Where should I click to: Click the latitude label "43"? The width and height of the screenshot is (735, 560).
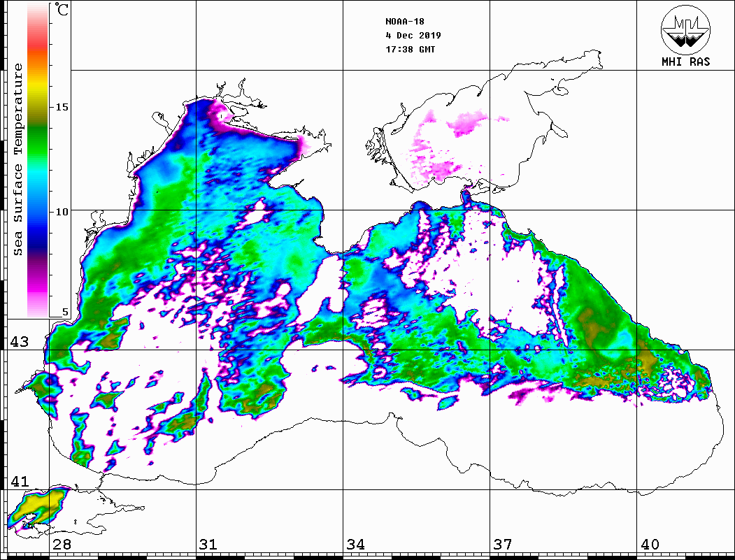20,342
